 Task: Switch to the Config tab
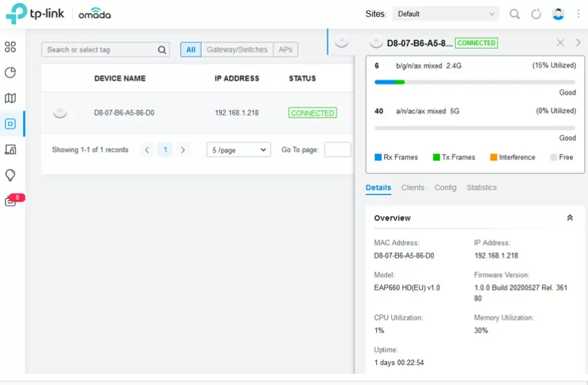(446, 188)
